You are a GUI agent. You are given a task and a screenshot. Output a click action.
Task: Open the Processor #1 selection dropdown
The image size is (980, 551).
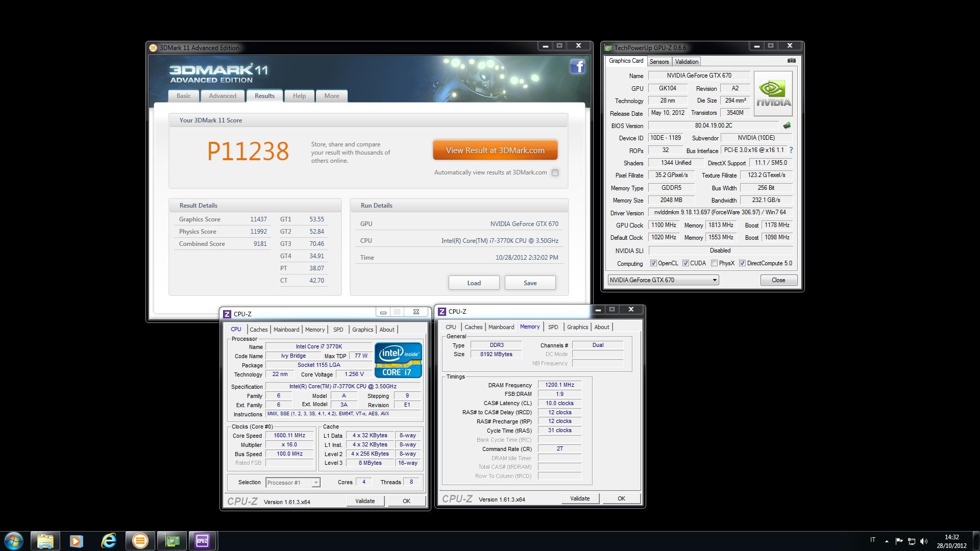pyautogui.click(x=292, y=483)
